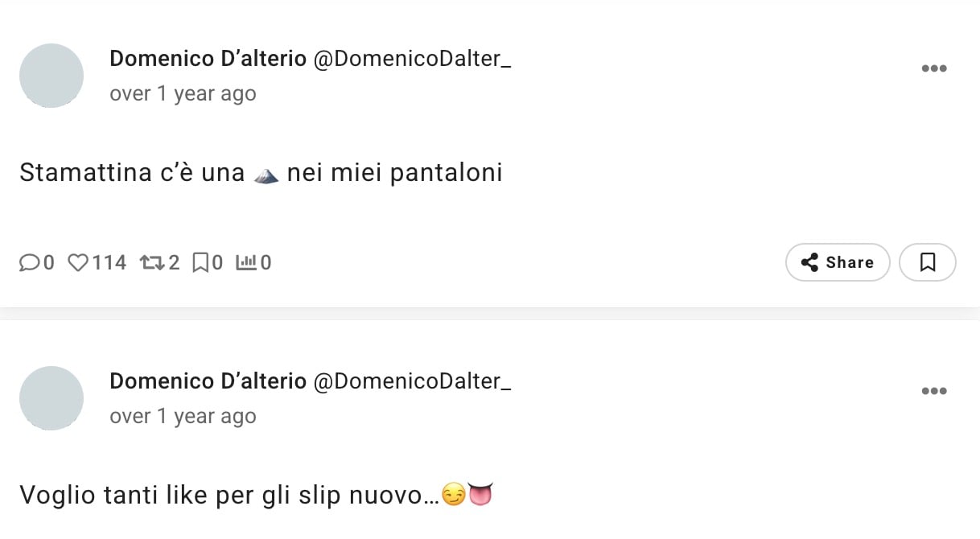
Task: Select the author name on the second post
Action: point(208,381)
